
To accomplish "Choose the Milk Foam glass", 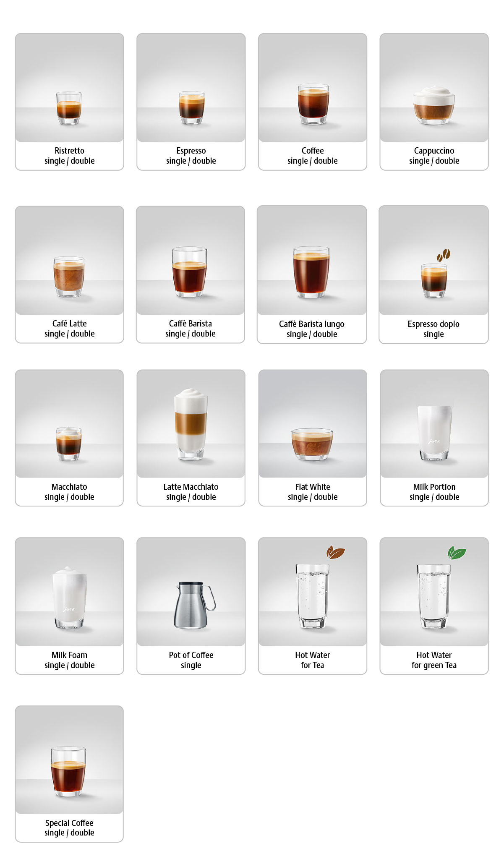I will [x=70, y=597].
